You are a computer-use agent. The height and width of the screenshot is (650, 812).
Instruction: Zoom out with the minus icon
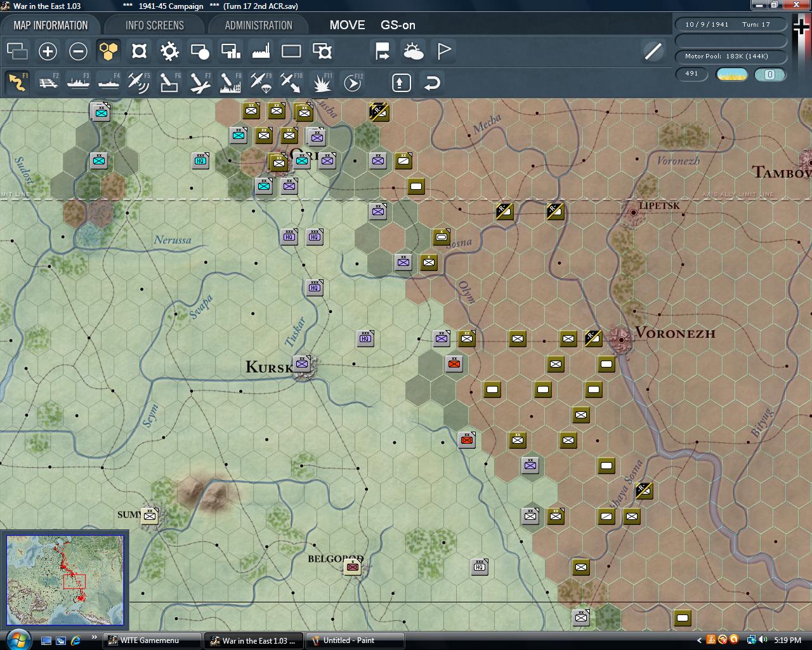coord(78,51)
